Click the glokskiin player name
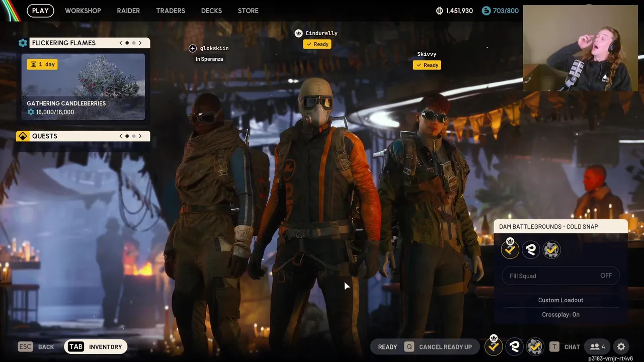 coord(214,48)
